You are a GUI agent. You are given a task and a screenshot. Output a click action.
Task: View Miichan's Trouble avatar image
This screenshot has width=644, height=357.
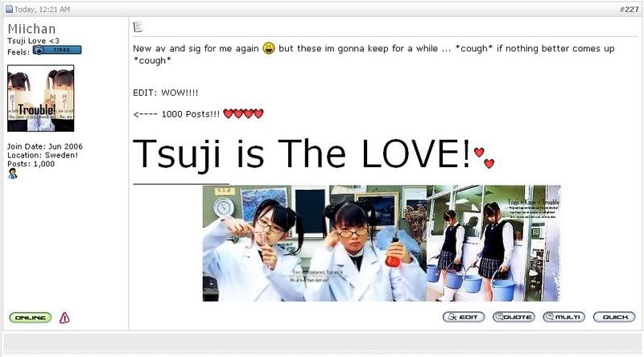pos(41,98)
